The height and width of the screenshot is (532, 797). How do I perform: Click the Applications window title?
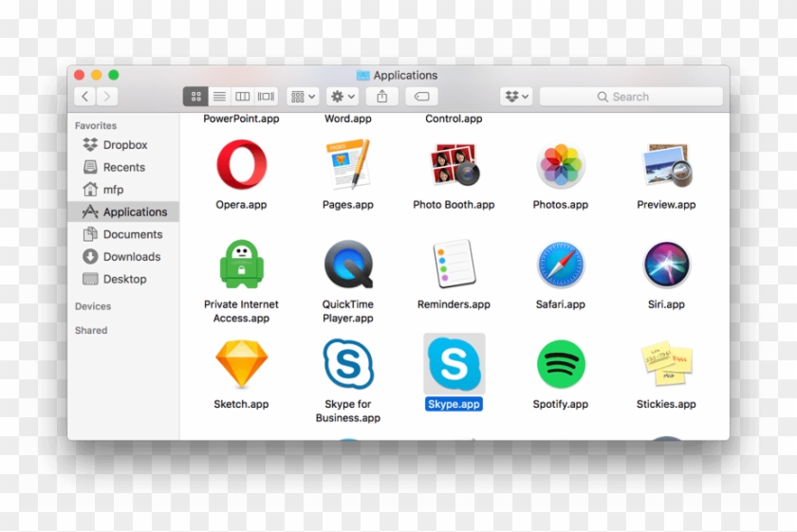coord(405,75)
